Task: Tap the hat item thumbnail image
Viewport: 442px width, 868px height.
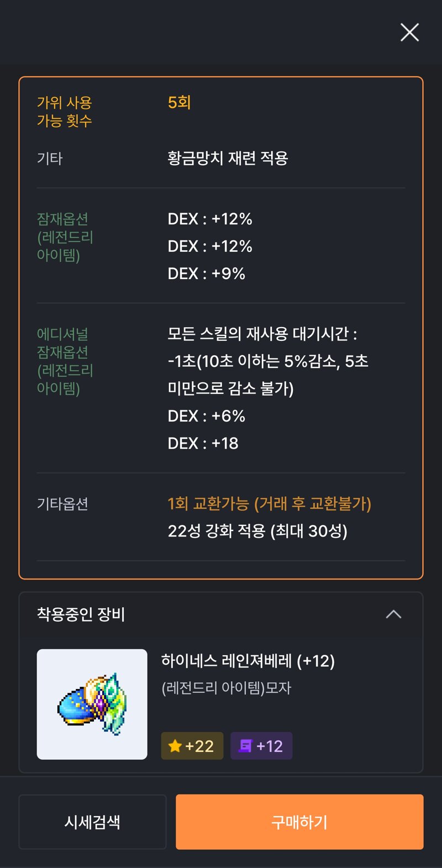Action: pyautogui.click(x=92, y=704)
